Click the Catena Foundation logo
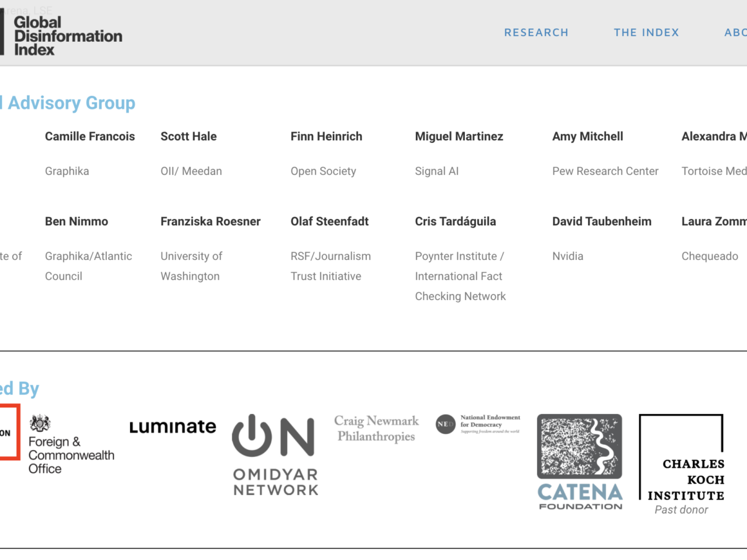 point(580,461)
